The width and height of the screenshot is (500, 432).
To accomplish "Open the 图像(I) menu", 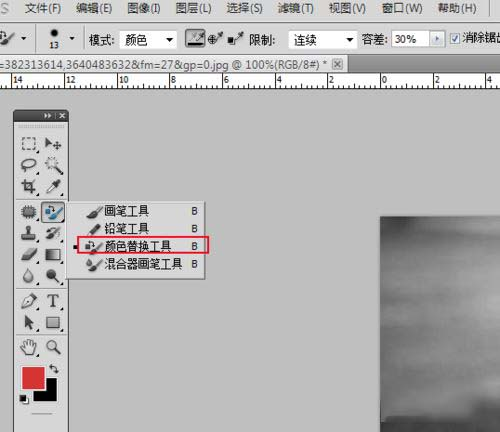I will coord(144,8).
